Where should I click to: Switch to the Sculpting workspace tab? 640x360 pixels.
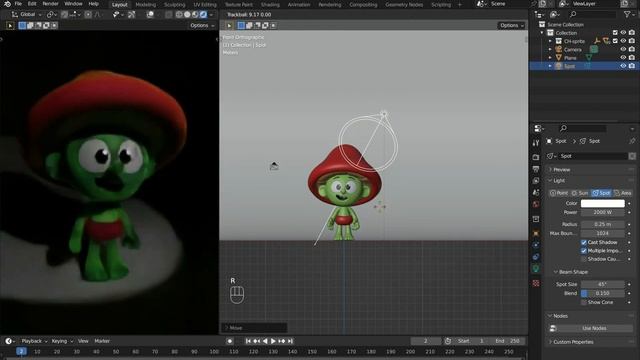pyautogui.click(x=175, y=4)
